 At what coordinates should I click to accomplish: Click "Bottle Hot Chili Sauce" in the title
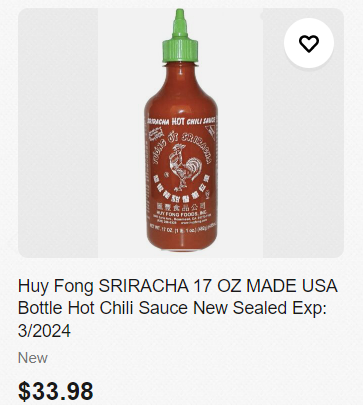click(103, 308)
